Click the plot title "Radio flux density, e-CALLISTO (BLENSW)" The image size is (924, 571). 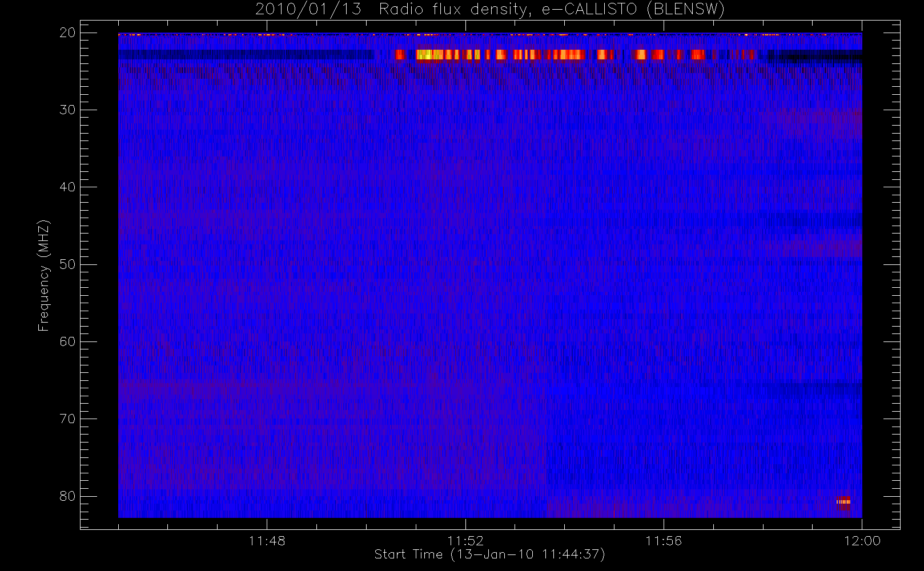552,10
